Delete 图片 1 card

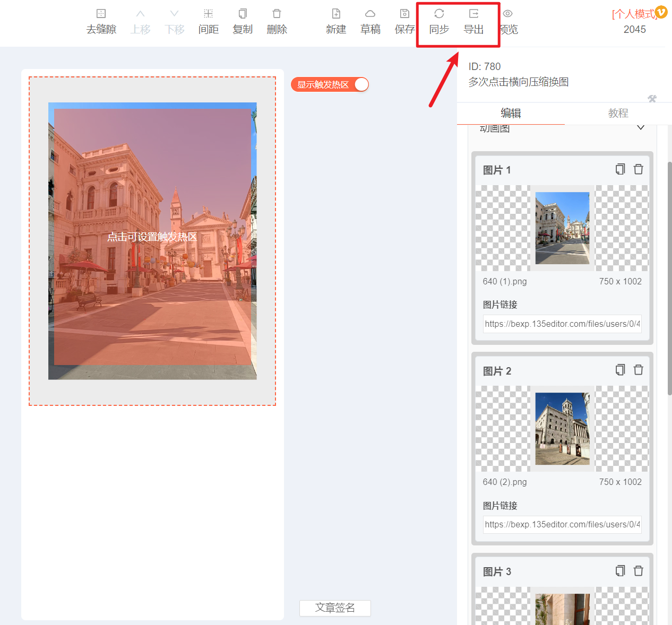point(639,169)
